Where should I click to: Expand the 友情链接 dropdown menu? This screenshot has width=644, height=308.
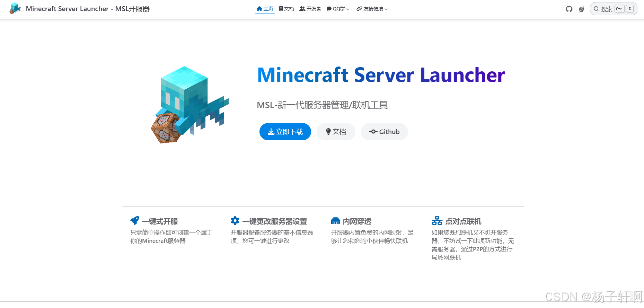point(372,9)
